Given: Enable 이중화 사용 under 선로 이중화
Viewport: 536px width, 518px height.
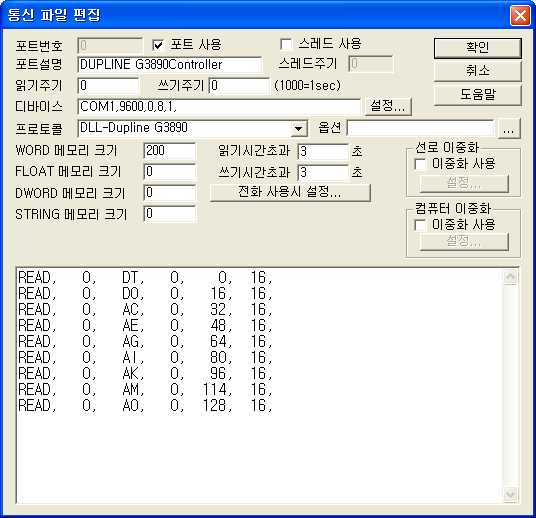Looking at the screenshot, I should (420, 164).
